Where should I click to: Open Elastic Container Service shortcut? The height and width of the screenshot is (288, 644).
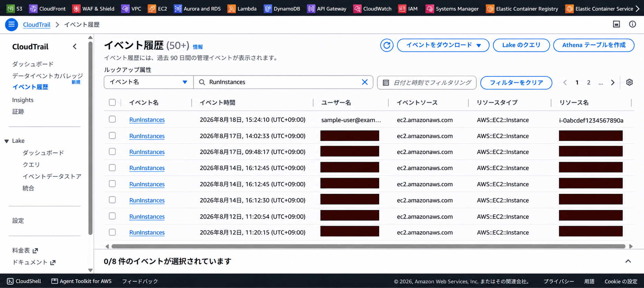click(x=599, y=9)
